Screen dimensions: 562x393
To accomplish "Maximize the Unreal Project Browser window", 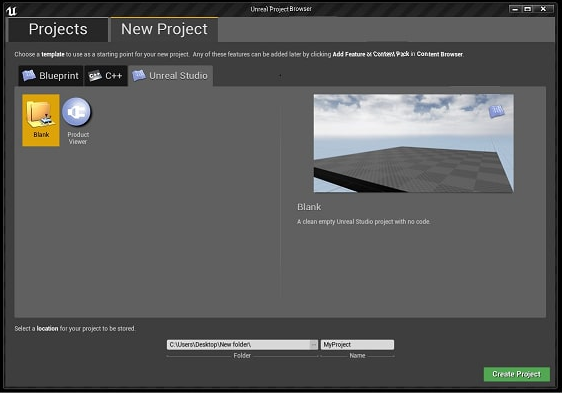I will (527, 9).
